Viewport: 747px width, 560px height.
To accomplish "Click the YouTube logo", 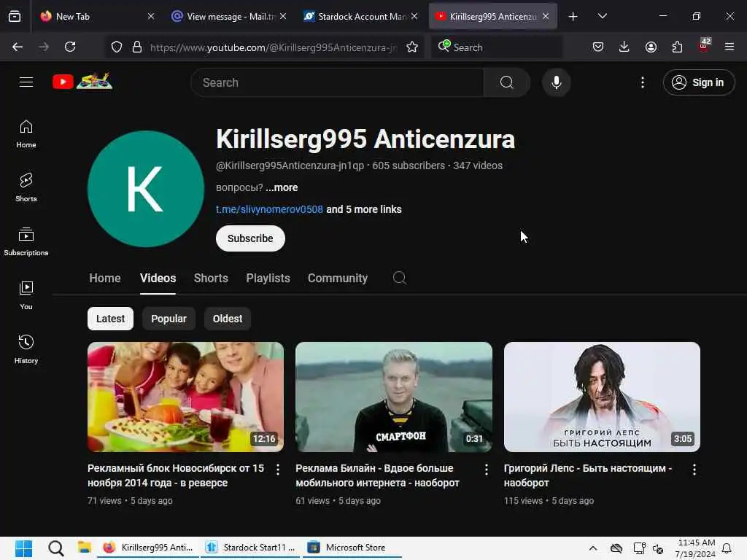I will (x=82, y=82).
